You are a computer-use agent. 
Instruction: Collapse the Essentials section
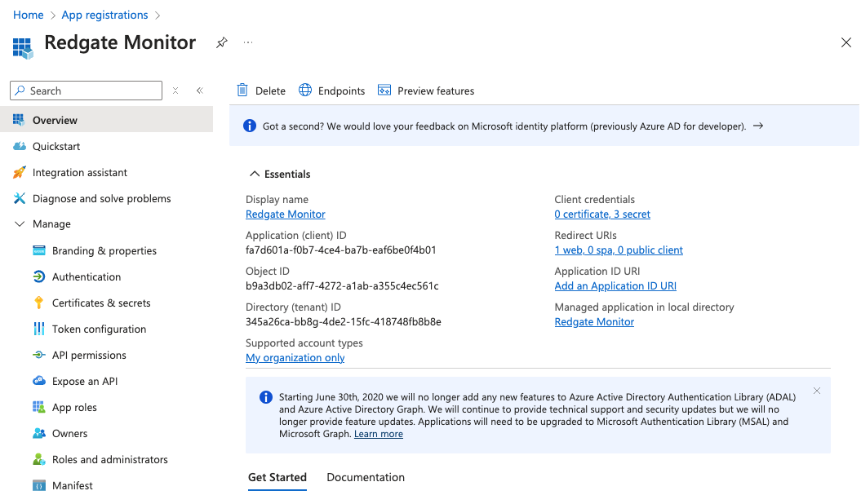(255, 174)
